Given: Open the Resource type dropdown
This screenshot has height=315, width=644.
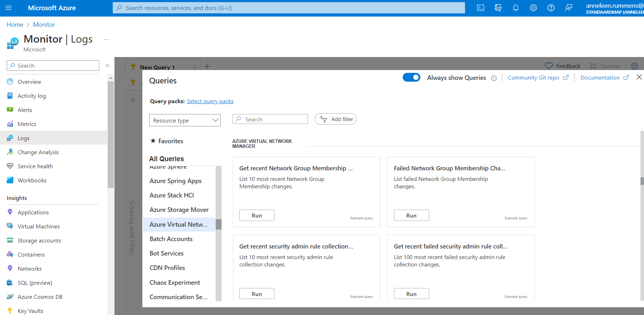Looking at the screenshot, I should coord(185,120).
